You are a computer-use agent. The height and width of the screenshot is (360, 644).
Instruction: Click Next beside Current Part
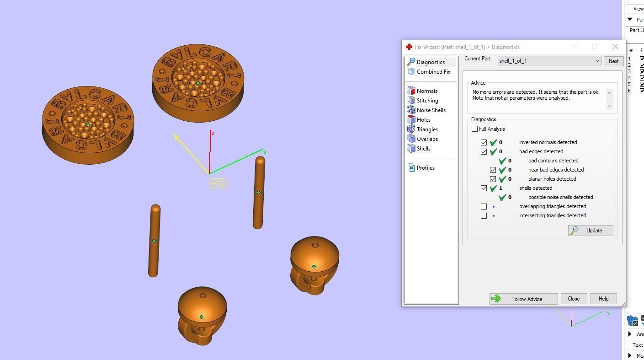(613, 61)
